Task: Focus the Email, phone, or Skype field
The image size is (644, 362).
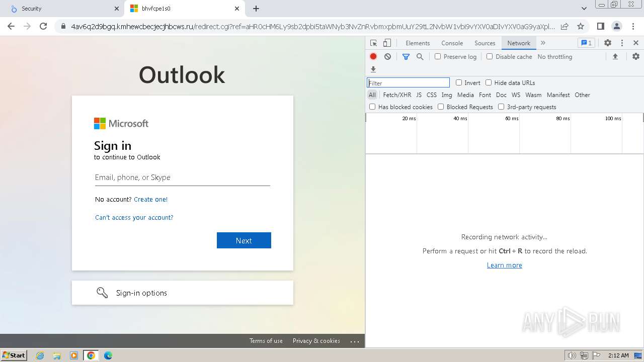Action: click(183, 177)
